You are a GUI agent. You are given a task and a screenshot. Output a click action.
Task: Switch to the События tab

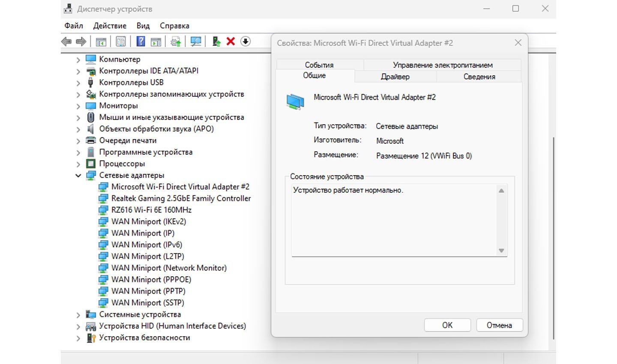click(319, 65)
